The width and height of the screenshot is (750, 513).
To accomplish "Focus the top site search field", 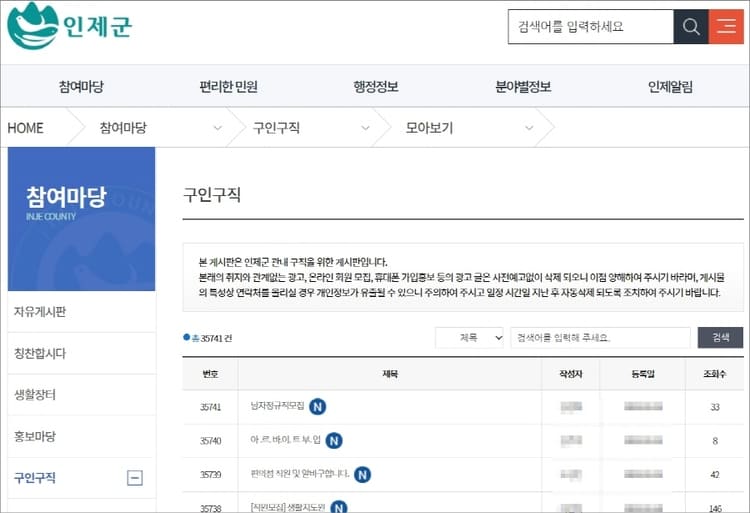I will pyautogui.click(x=591, y=27).
